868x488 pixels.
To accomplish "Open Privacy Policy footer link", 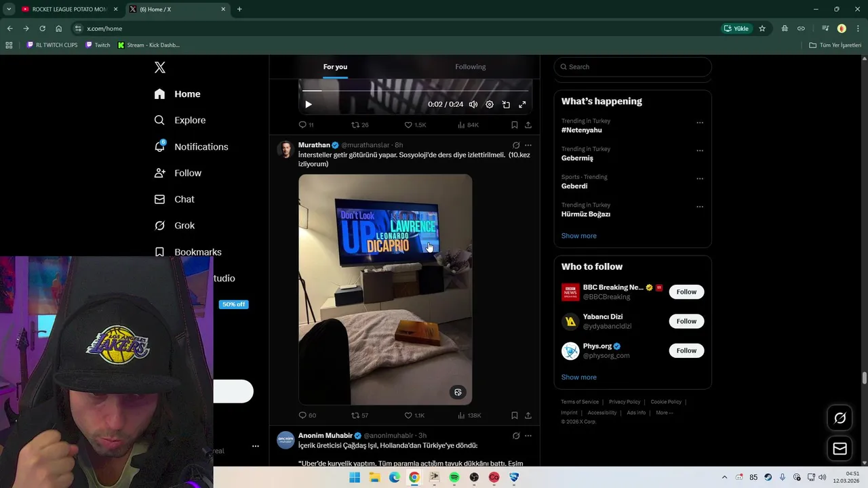I will pos(625,402).
